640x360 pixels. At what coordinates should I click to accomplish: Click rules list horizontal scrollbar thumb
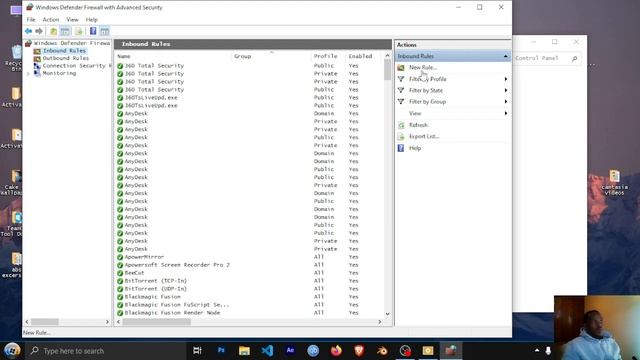click(156, 322)
